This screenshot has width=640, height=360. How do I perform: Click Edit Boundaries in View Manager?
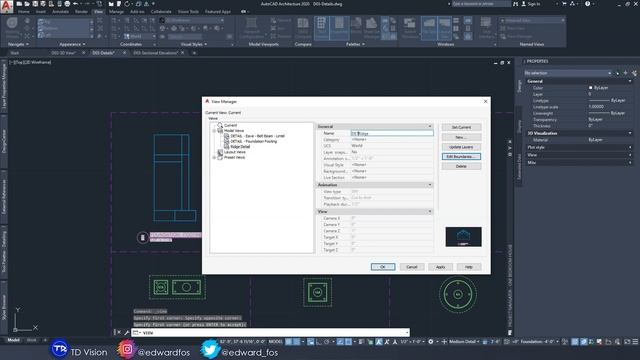click(461, 157)
